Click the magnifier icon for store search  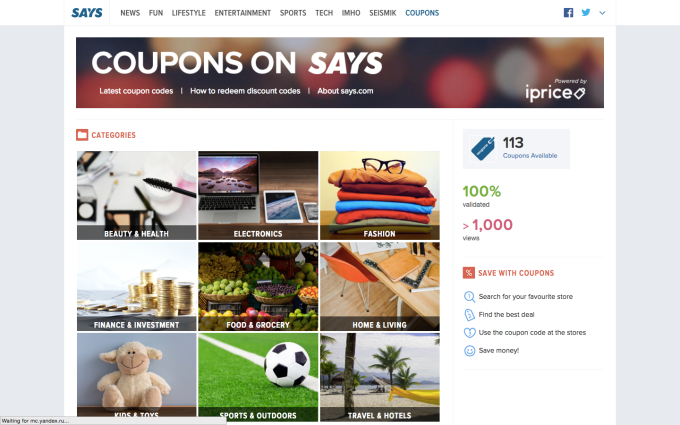tap(469, 297)
